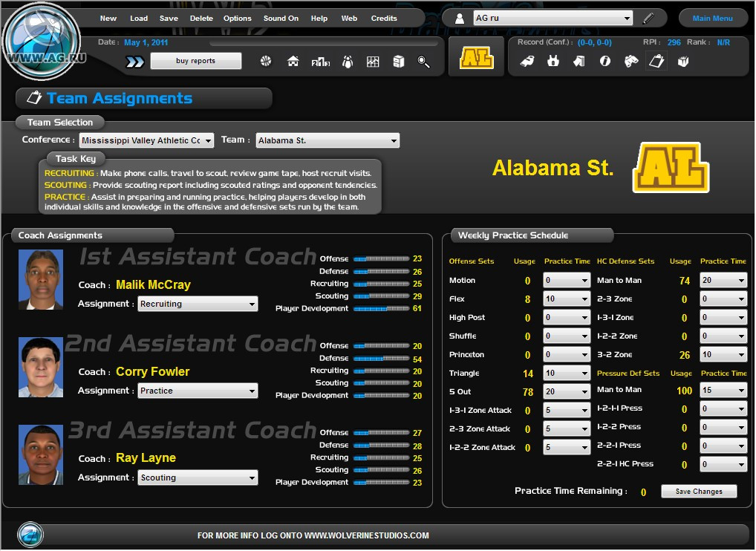Image resolution: width=756 pixels, height=551 pixels.
Task: Open the Web menu item
Action: 349,19
